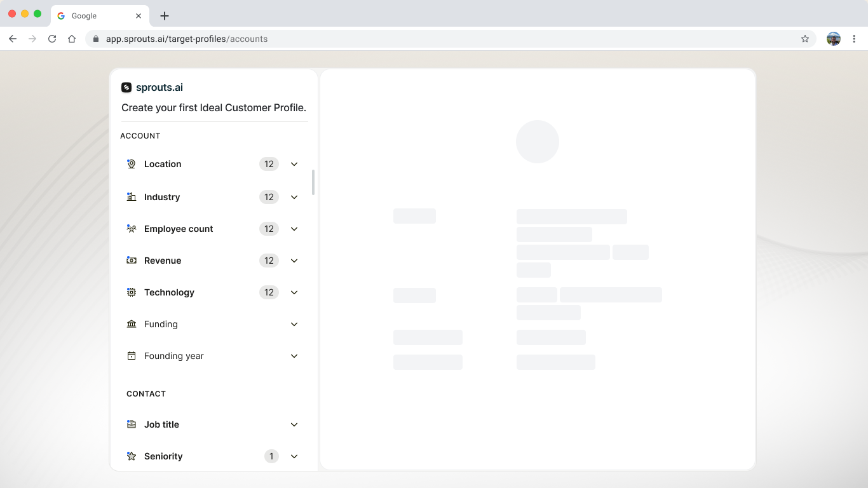Click the sidebar vertical scrollbar thumb

(313, 182)
